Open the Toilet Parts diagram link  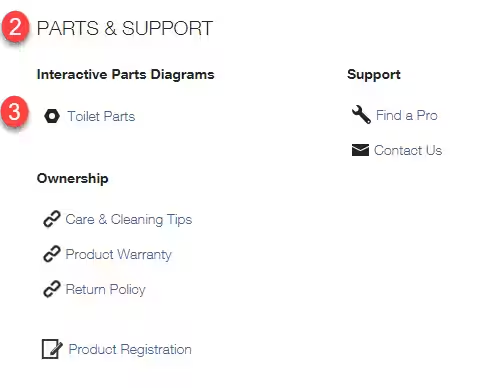coord(101,116)
